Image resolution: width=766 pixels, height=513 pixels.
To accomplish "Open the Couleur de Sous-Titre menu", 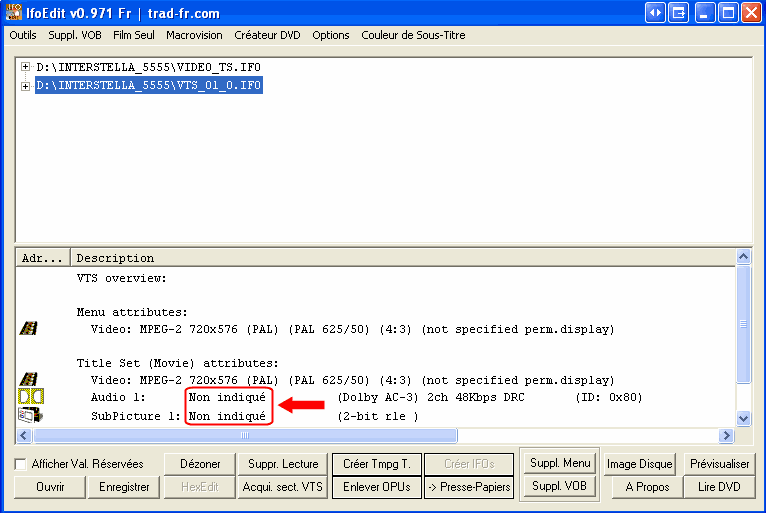I will pos(413,35).
